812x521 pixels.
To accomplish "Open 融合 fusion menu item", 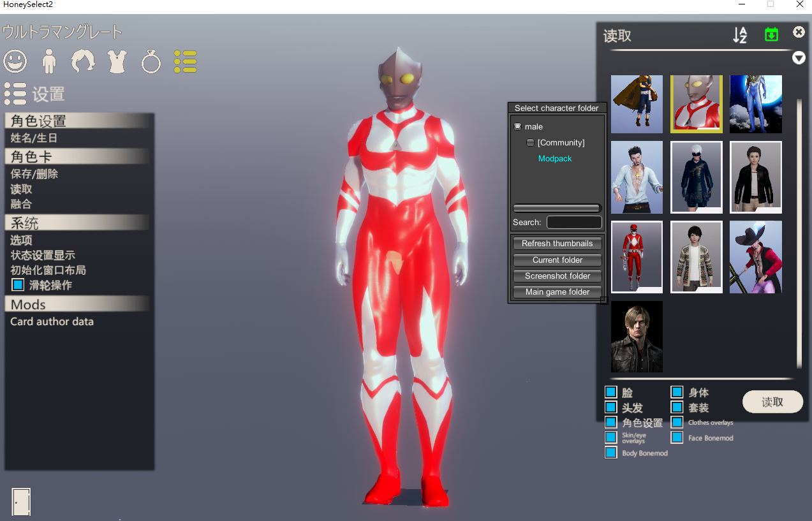I will tap(21, 204).
